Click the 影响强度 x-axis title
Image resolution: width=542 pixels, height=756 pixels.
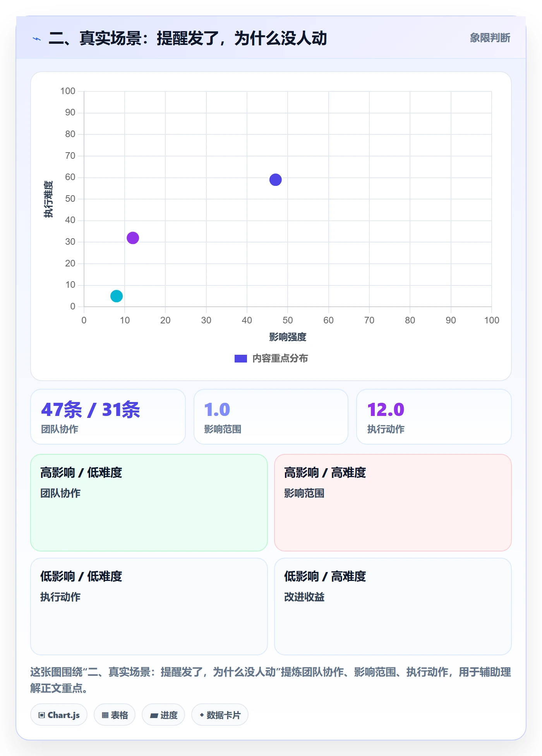click(288, 337)
